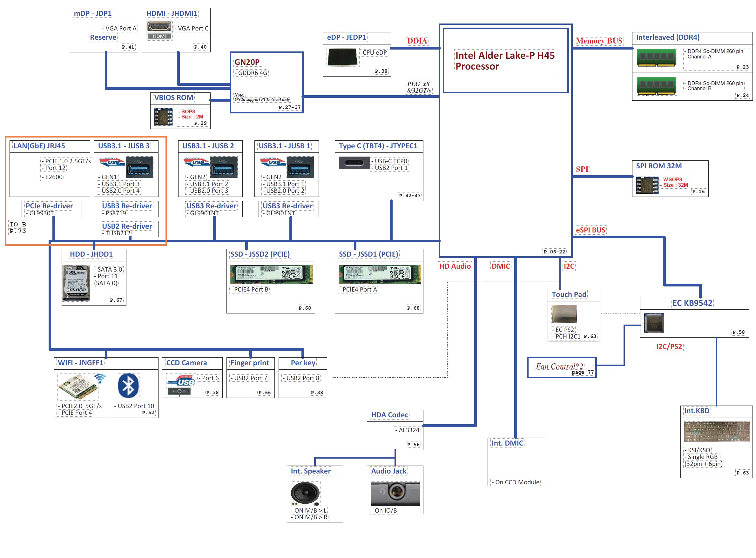
Task: Click the HDMI - JHDMI1 block title
Action: tap(172, 14)
